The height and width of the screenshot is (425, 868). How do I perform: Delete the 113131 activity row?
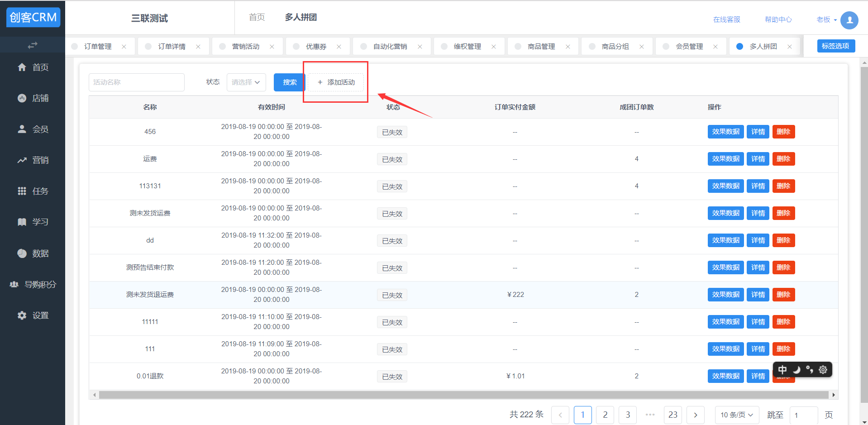pos(783,186)
